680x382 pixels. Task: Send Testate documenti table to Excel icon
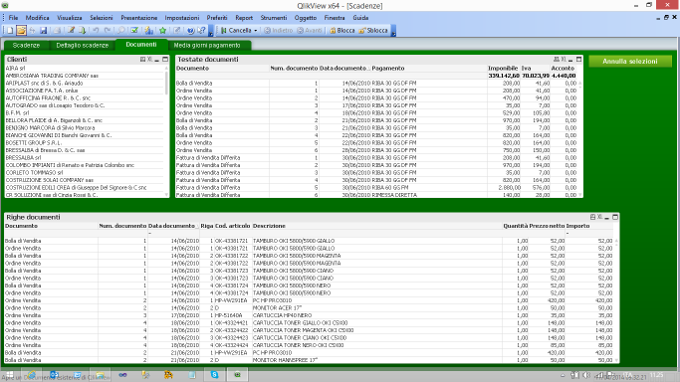563,59
